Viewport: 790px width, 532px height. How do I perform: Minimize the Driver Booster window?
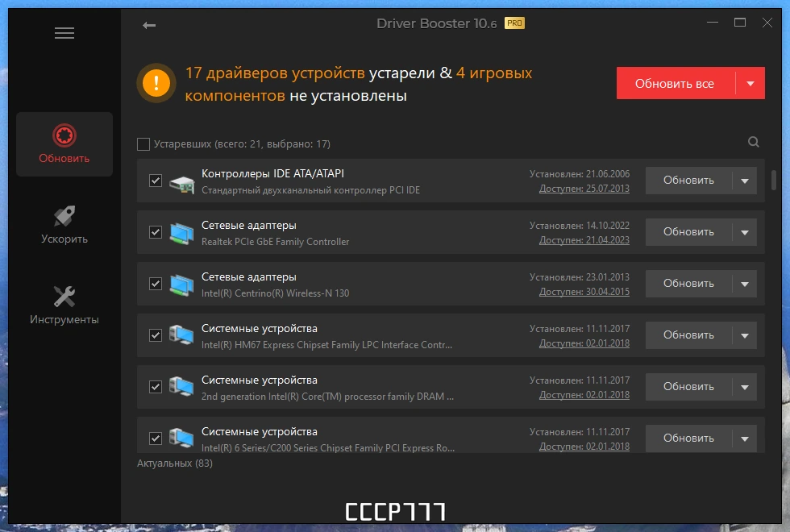(x=713, y=23)
